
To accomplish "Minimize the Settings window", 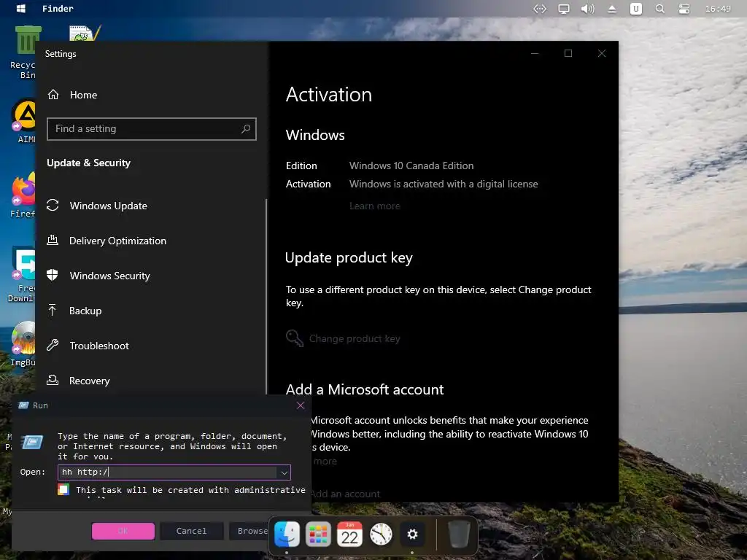I will [535, 53].
